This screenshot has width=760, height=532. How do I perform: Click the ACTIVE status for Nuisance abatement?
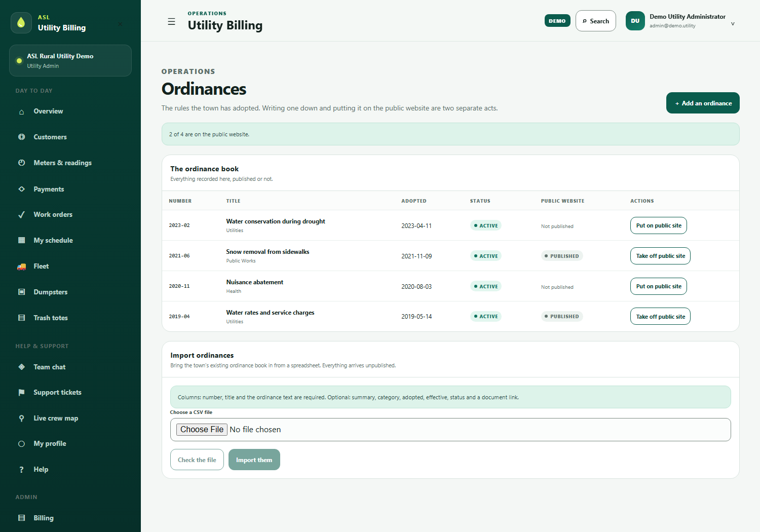click(486, 286)
